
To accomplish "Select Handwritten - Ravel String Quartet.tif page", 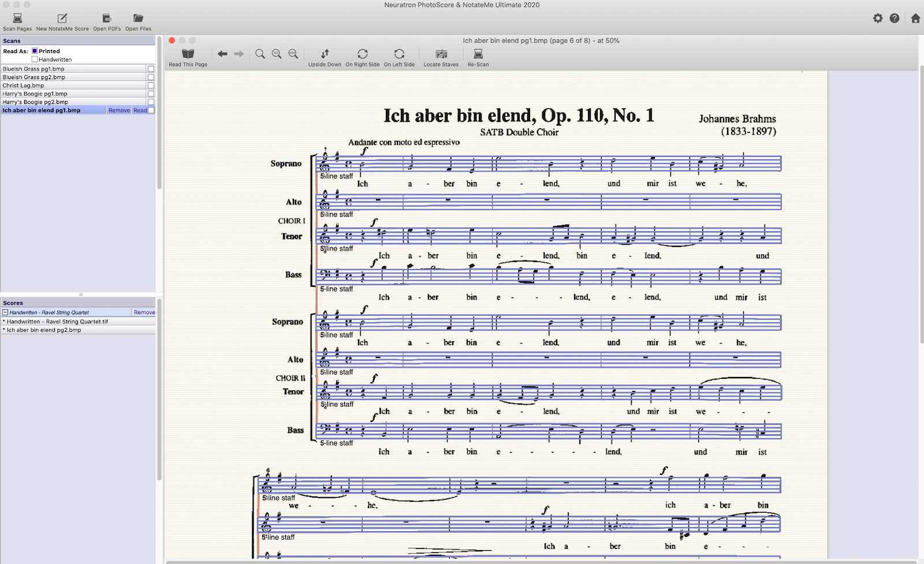I will pos(78,322).
